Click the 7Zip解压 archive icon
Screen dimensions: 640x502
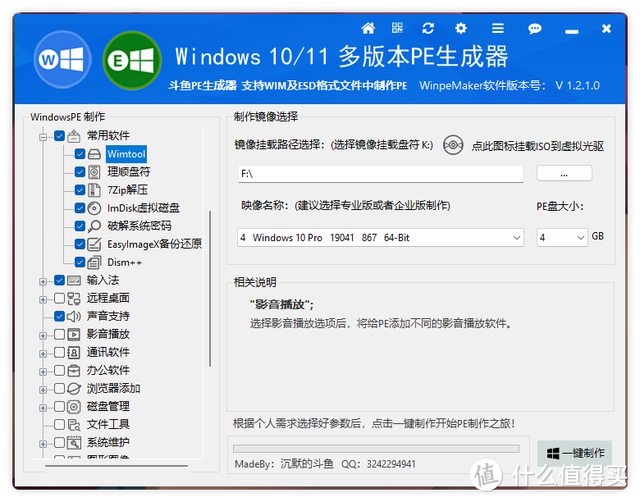pos(94,190)
